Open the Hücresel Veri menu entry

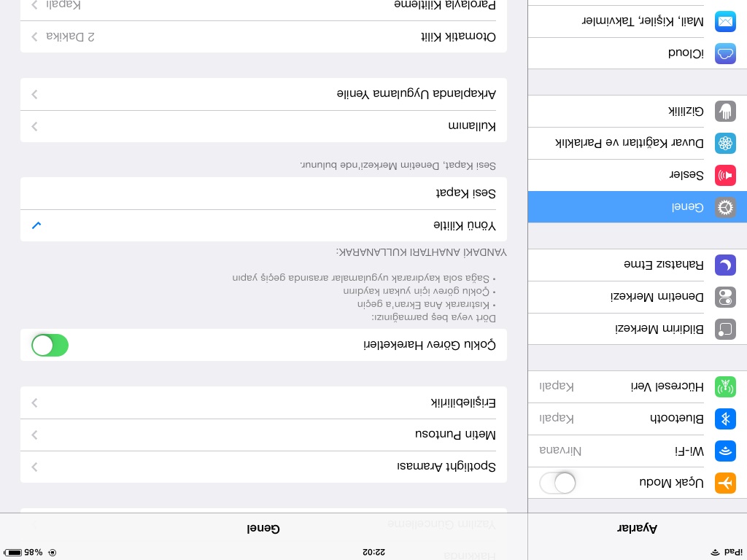(x=638, y=386)
